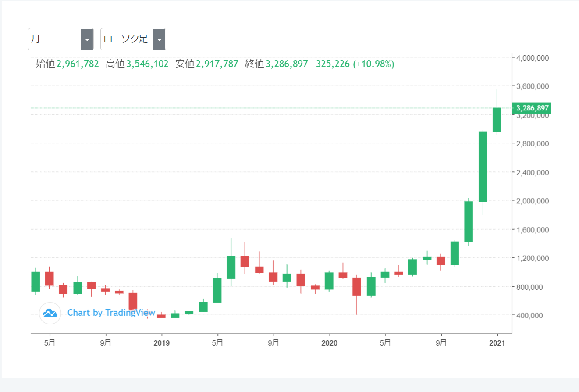Viewport: 579px width, 392px height.
Task: Click the TradingView cloud logo icon
Action: [50, 313]
